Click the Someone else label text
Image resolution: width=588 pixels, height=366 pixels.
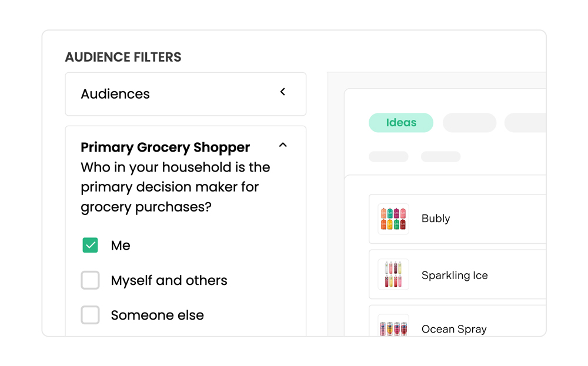tap(157, 315)
